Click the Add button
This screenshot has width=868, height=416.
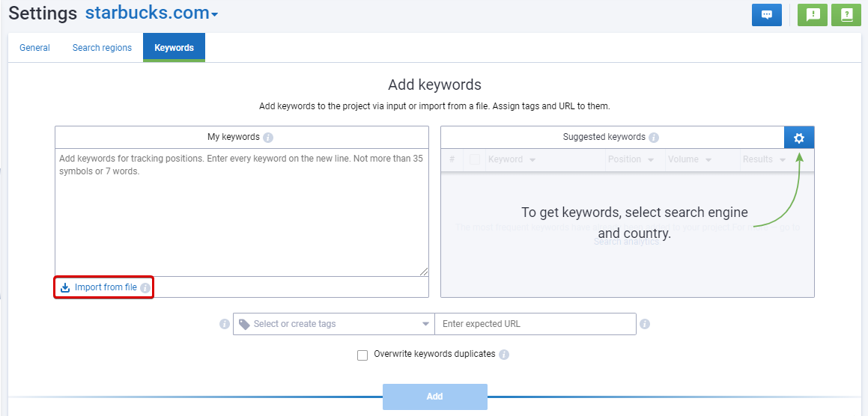point(434,397)
